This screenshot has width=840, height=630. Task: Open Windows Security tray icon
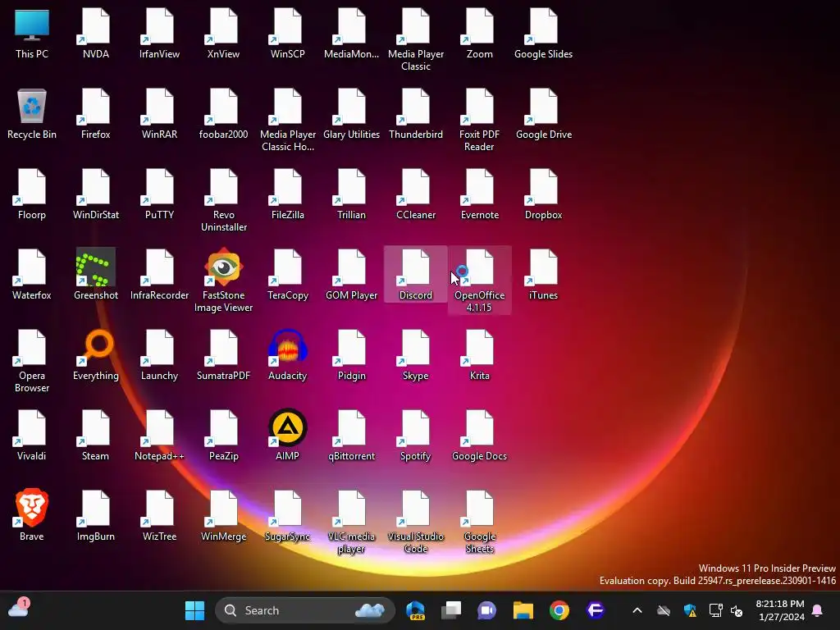[x=690, y=610]
